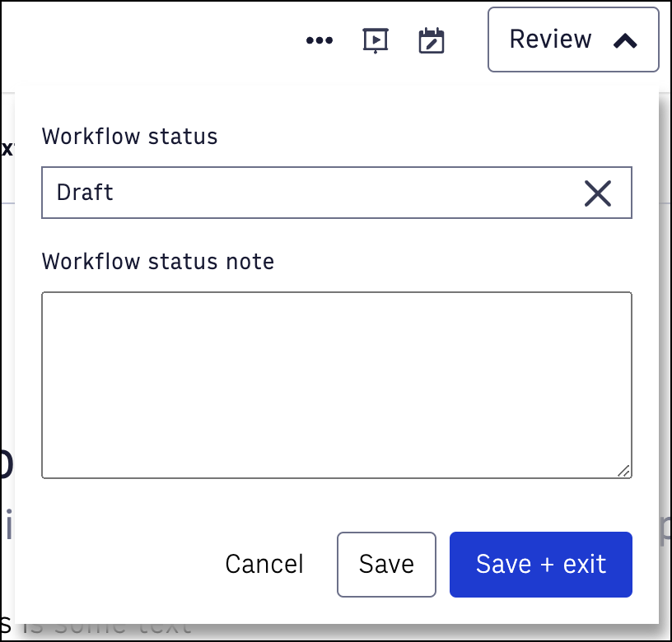Grab the textarea resize handle
This screenshot has height=642, width=672.
[x=624, y=471]
